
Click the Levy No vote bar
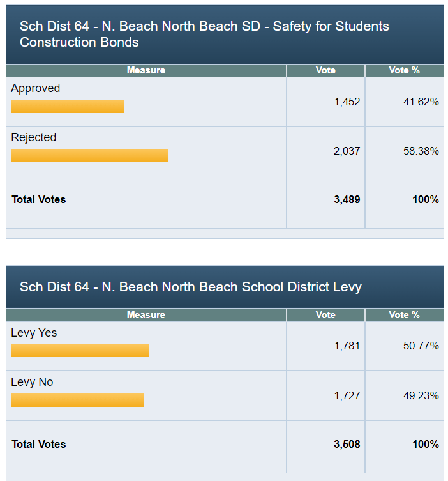tap(77, 400)
